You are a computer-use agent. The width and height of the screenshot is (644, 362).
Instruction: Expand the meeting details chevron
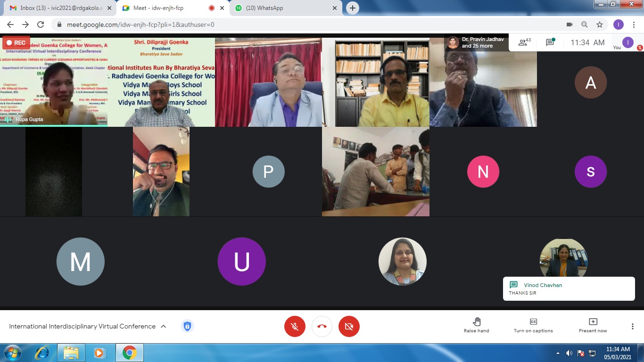pyautogui.click(x=164, y=326)
